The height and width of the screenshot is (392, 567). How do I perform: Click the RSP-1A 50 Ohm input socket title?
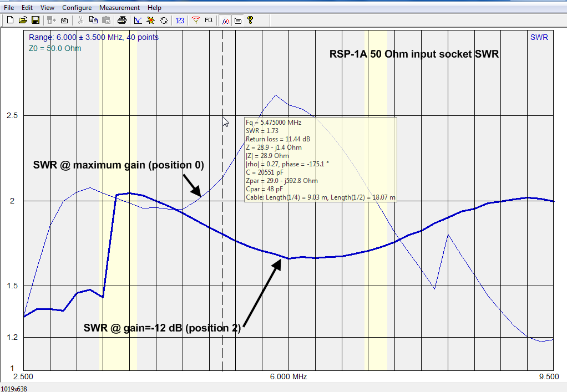click(x=414, y=54)
